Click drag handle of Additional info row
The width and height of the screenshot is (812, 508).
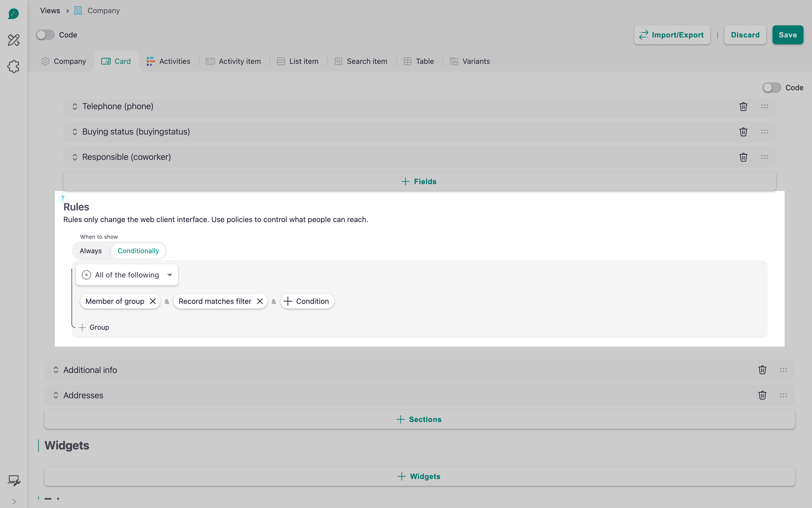pos(784,370)
